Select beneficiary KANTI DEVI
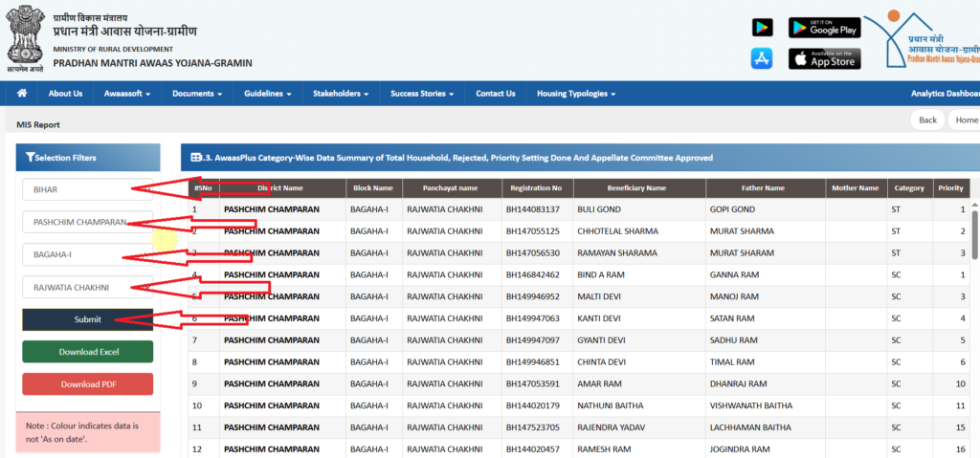Screen dimensions: 980x458 (x=599, y=318)
